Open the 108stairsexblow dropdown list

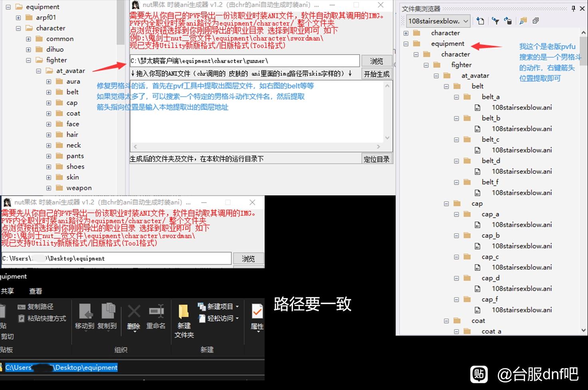[x=465, y=21]
